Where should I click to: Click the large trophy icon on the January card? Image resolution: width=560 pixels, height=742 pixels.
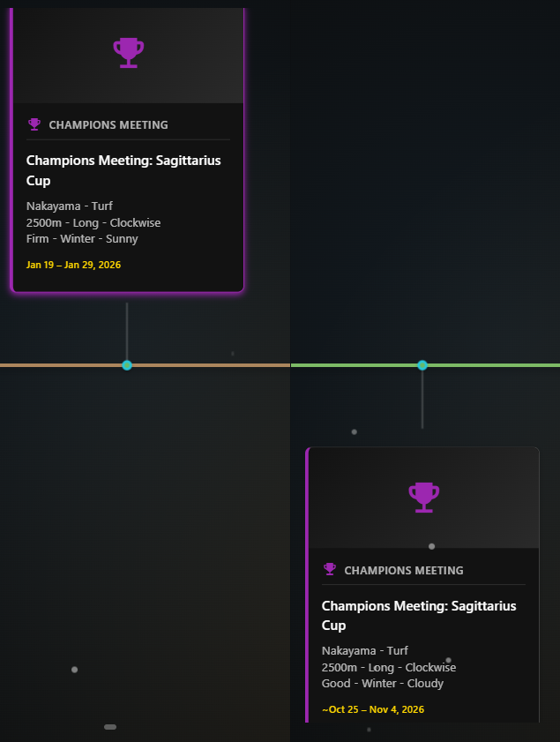(x=129, y=53)
